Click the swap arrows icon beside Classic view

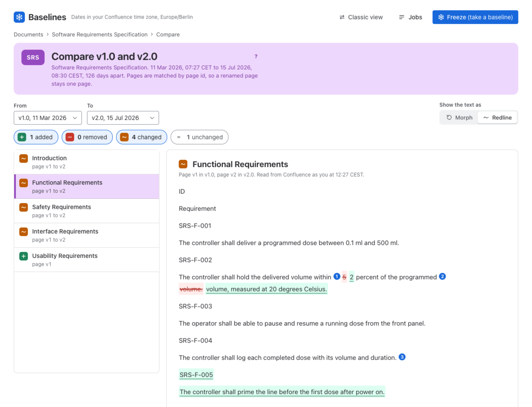click(342, 17)
